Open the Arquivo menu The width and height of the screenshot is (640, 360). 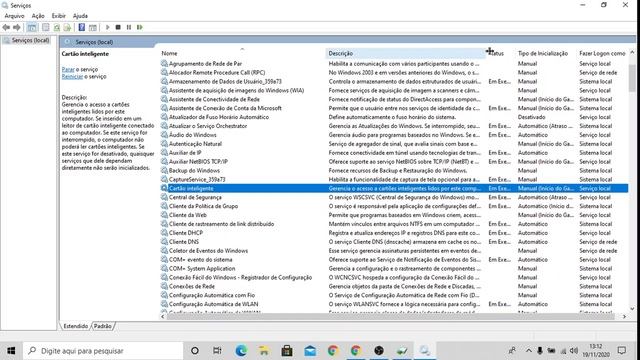14,16
